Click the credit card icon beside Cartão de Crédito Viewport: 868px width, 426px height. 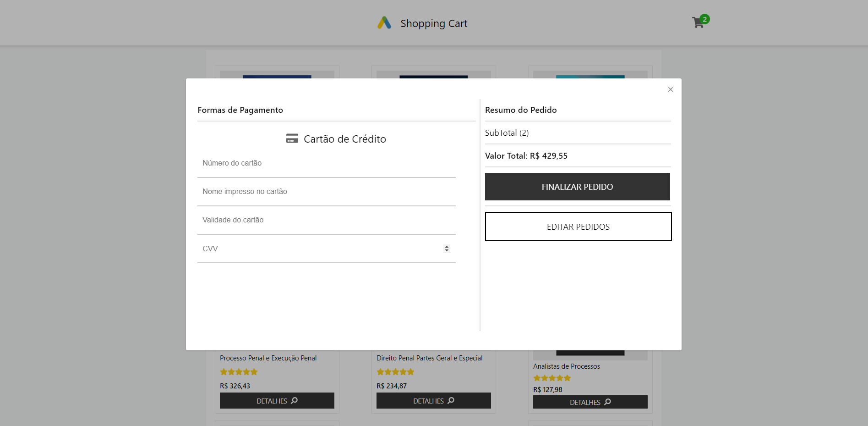click(x=292, y=138)
